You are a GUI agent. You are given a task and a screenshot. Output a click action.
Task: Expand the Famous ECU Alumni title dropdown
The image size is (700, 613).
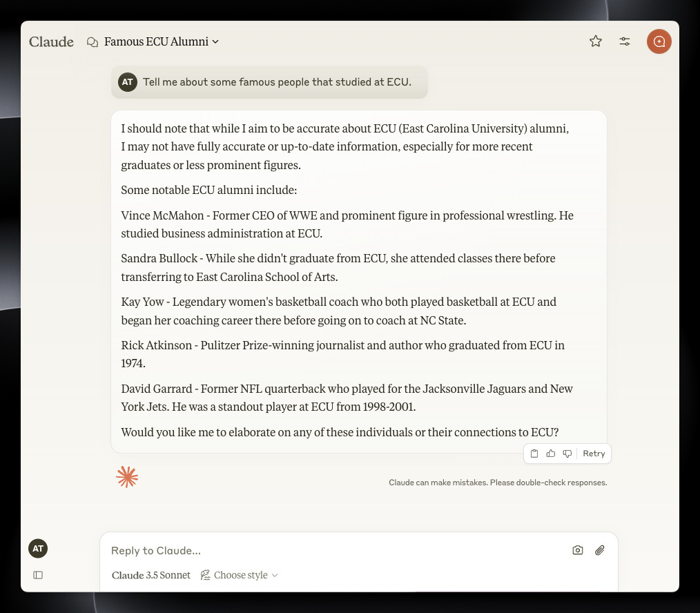(161, 41)
